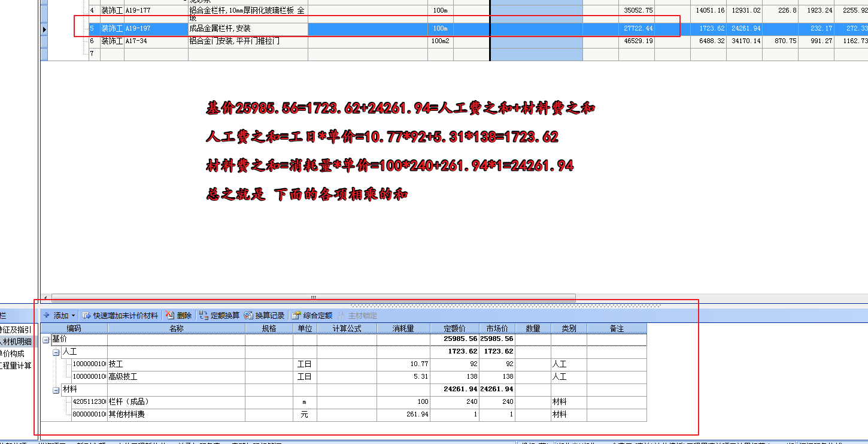Click the 单位 column header
The width and height of the screenshot is (868, 444).
305,328
